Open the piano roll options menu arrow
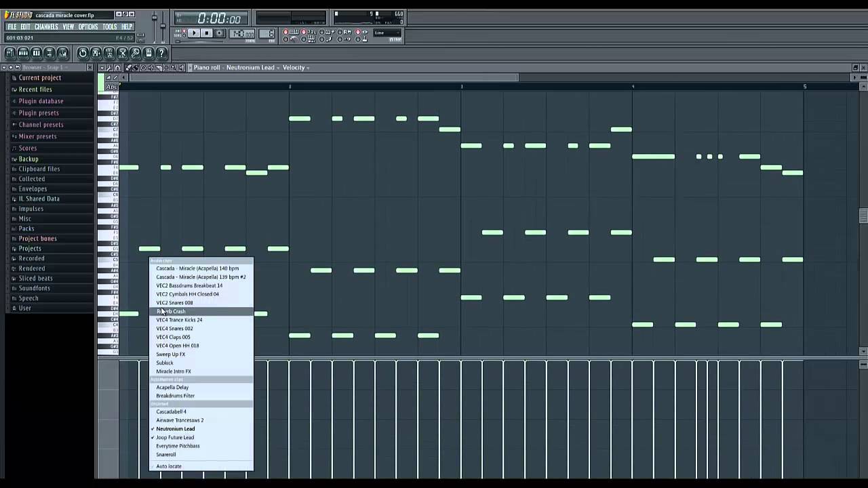This screenshot has height=488, width=868. 102,68
